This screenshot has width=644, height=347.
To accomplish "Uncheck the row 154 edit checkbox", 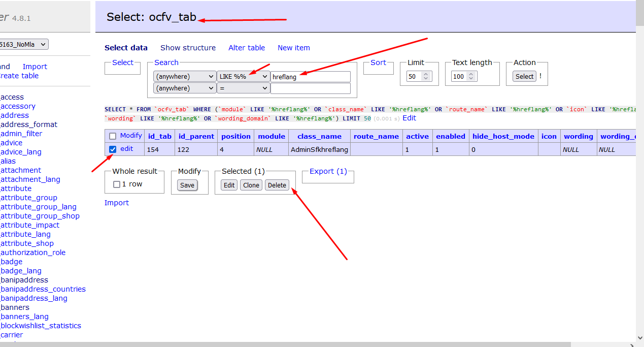I will tap(113, 149).
